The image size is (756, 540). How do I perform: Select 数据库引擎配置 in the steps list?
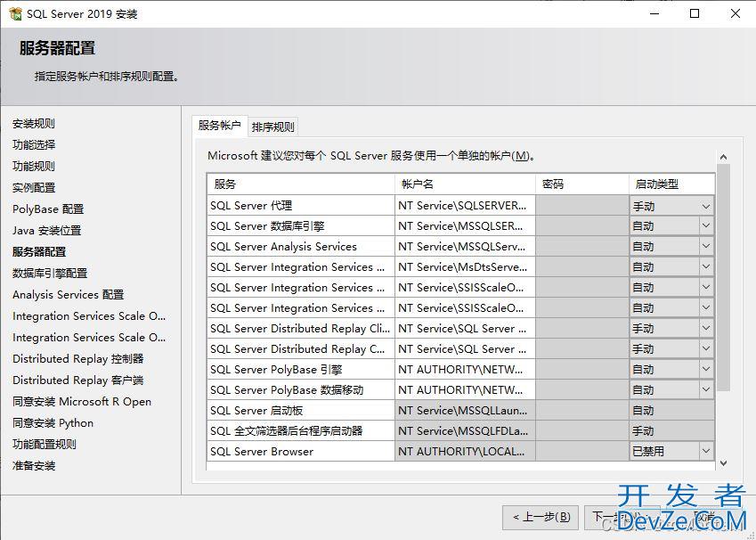[50, 274]
